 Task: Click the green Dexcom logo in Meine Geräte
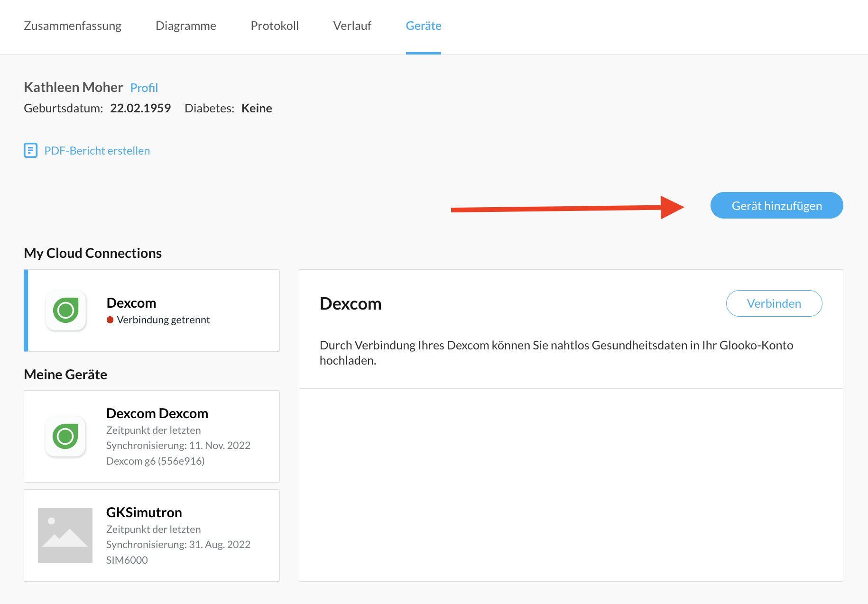pos(65,437)
